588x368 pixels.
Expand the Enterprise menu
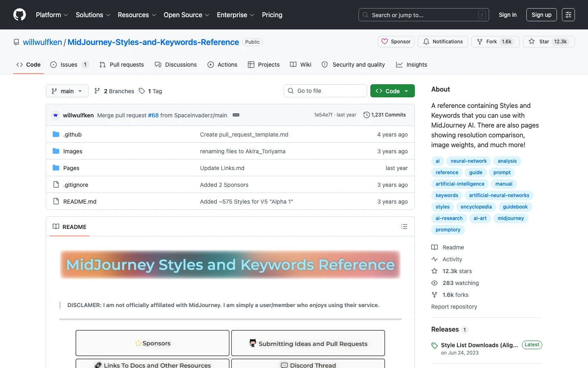(236, 15)
